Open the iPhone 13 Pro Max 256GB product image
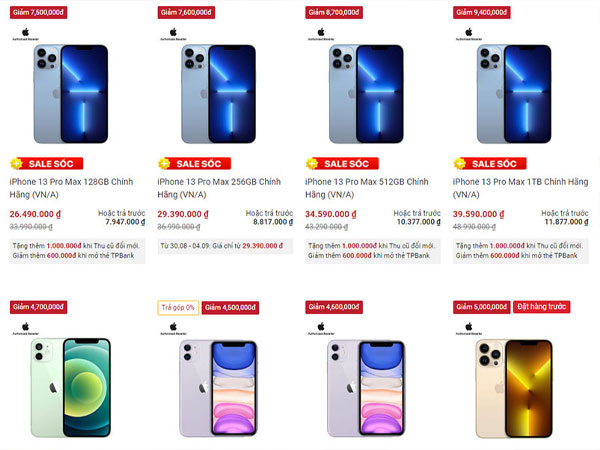Viewport: 600px width, 450px height. click(218, 94)
